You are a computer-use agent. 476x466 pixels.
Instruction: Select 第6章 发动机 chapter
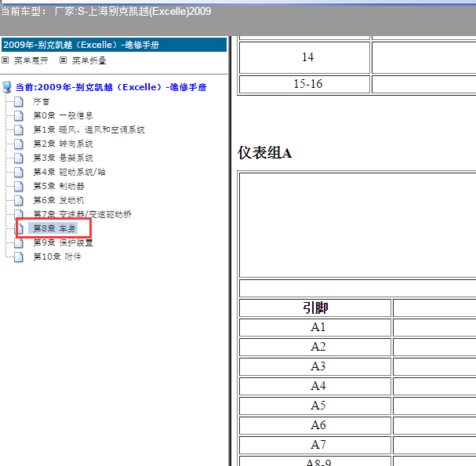click(x=59, y=201)
